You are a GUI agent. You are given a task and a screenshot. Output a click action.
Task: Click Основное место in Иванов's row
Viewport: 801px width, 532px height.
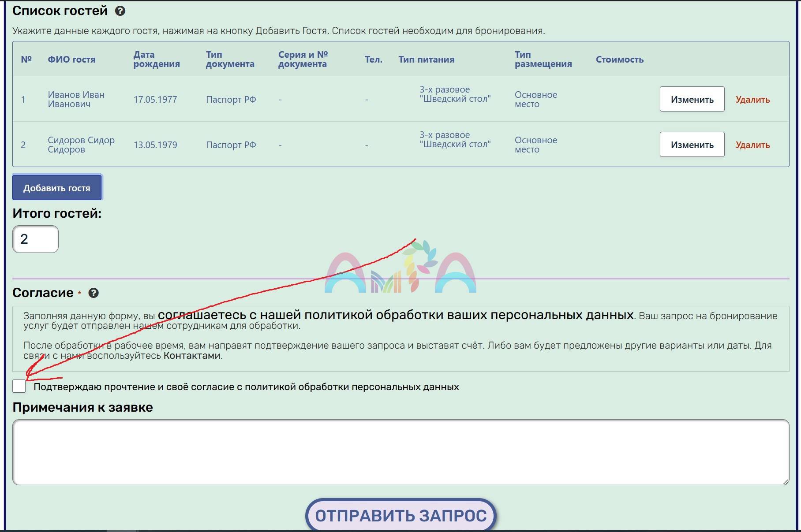tap(535, 99)
